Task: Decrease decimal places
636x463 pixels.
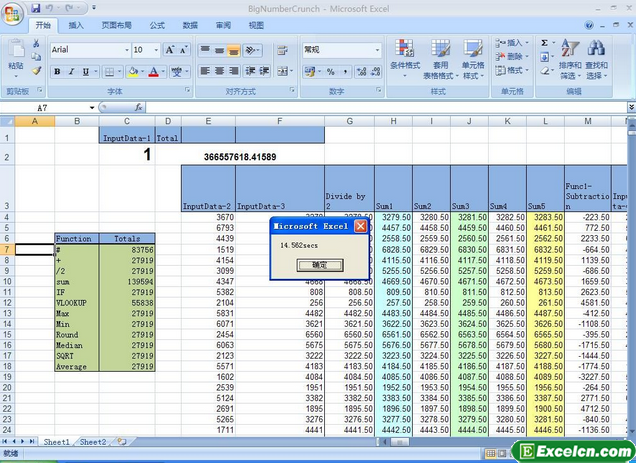Action: [x=375, y=72]
